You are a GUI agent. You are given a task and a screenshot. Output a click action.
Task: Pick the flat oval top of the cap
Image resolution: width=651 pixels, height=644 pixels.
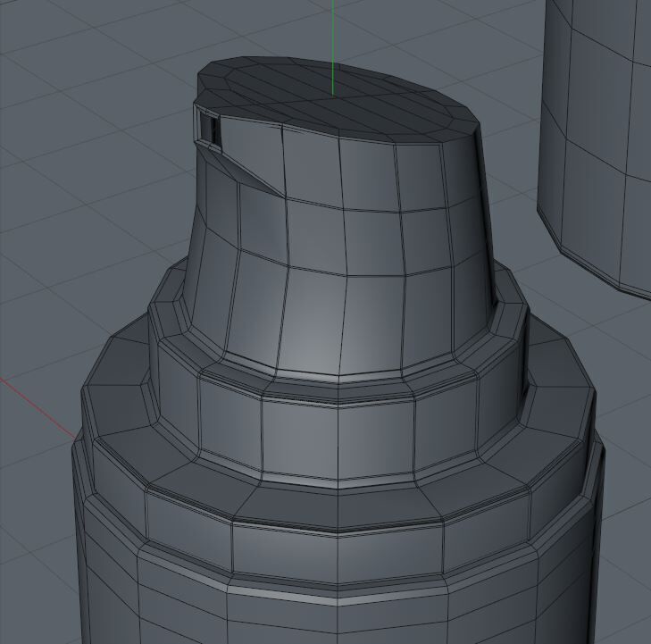click(x=337, y=98)
